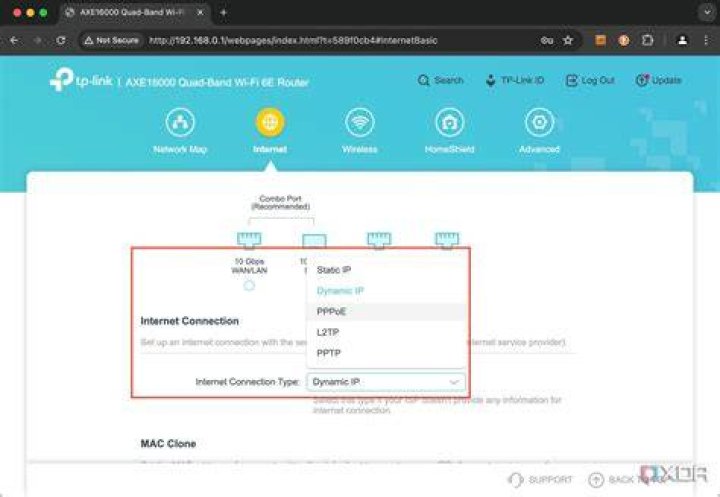Open the browser profile icon

coord(682,40)
